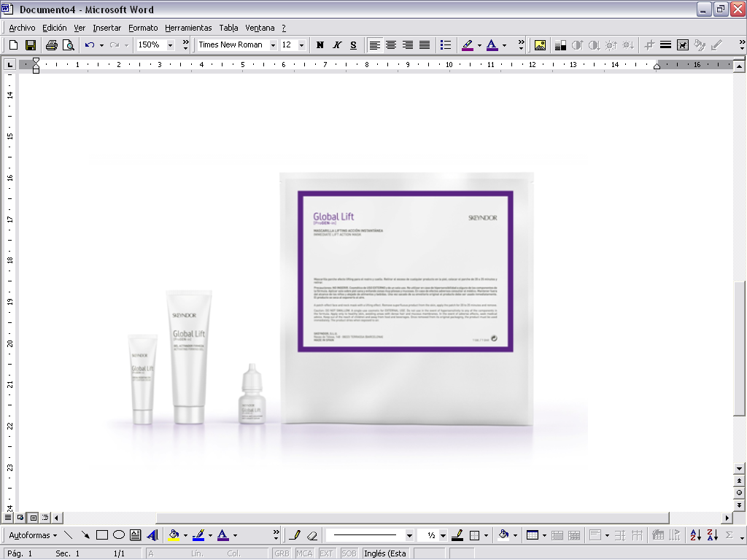This screenshot has height=560, width=747.
Task: Center the text alignment
Action: (391, 45)
